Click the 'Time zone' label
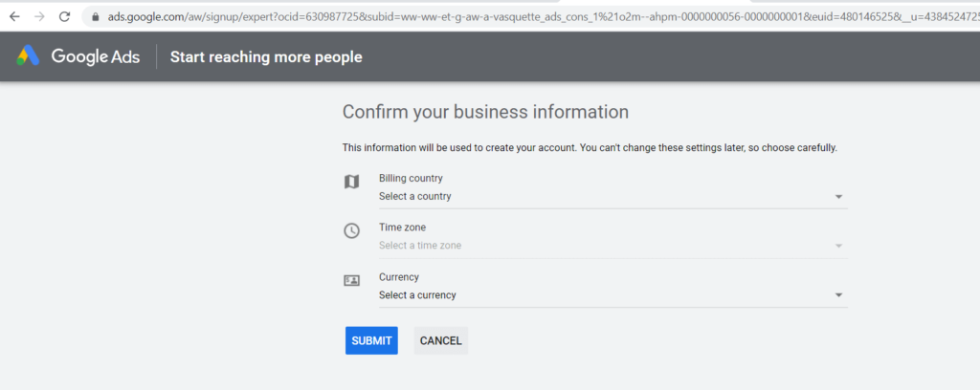 point(402,227)
